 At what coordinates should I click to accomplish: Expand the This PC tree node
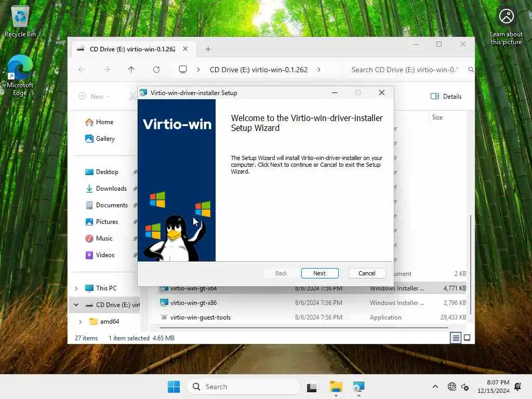pos(76,288)
